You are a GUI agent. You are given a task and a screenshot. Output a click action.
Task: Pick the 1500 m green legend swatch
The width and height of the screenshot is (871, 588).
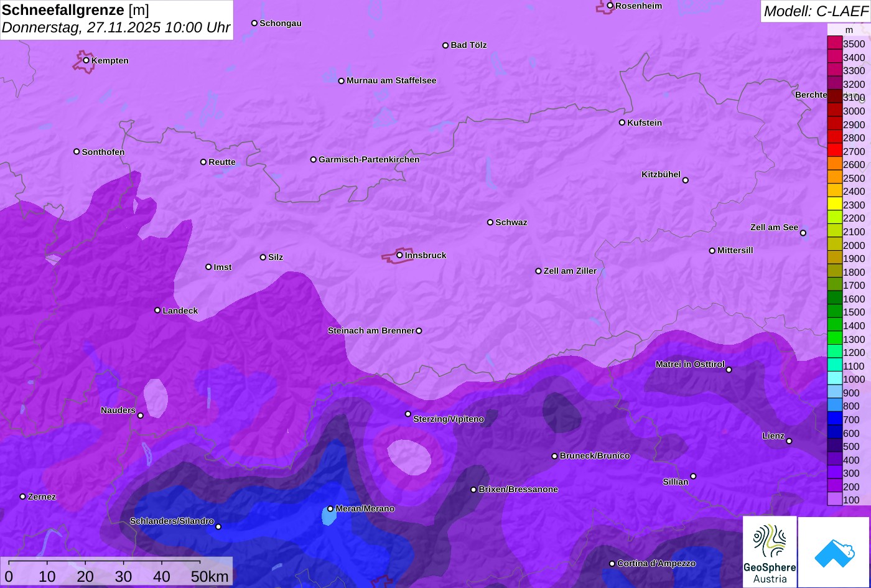(835, 312)
